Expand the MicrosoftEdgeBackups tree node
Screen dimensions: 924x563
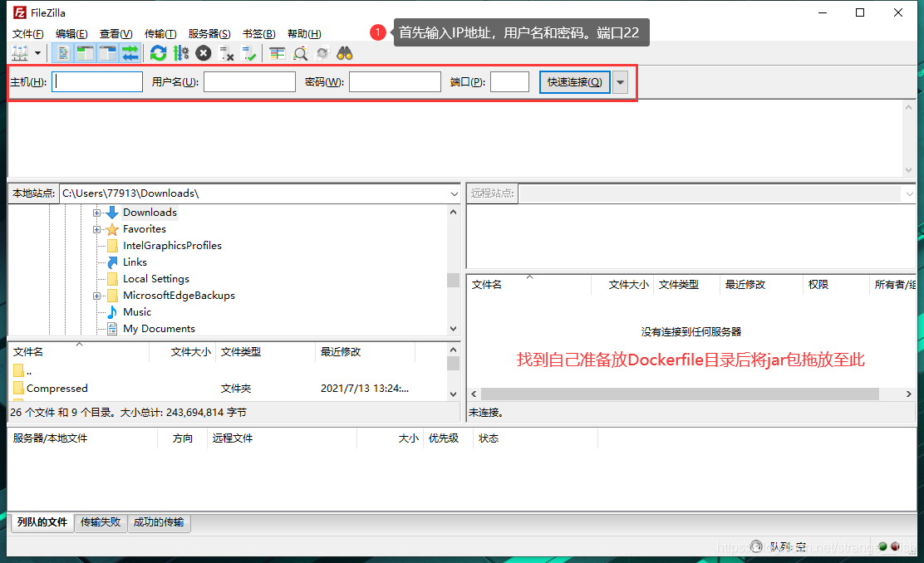point(96,296)
